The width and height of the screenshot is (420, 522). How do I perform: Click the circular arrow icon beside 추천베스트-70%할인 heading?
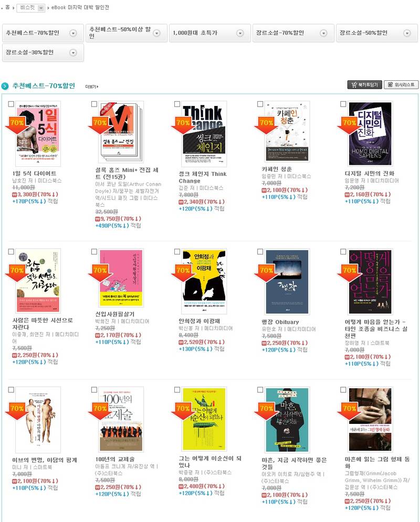click(x=5, y=86)
